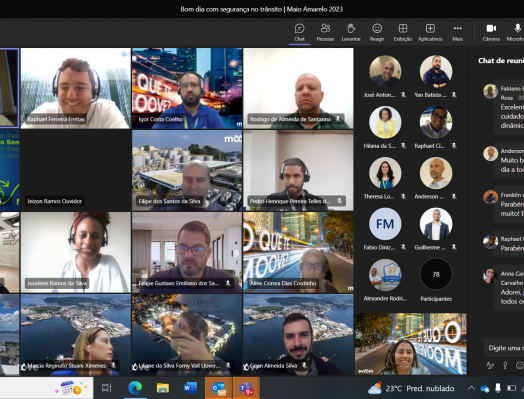Select Marcia Reginato Stuani Ximenes tile
The width and height of the screenshot is (524, 399).
pyautogui.click(x=76, y=335)
